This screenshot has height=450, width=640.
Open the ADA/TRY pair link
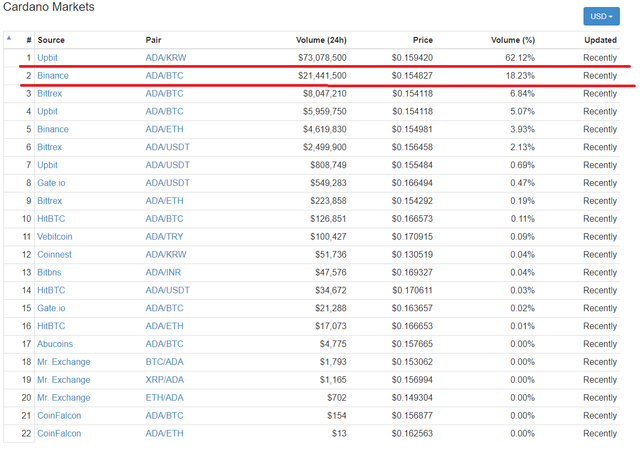point(164,237)
